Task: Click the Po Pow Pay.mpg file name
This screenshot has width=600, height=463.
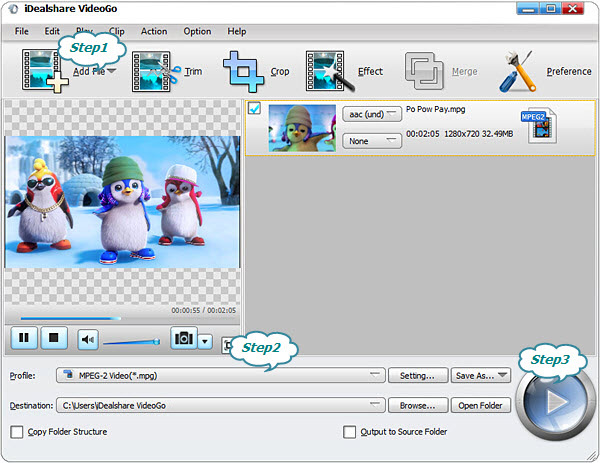Action: pos(435,109)
